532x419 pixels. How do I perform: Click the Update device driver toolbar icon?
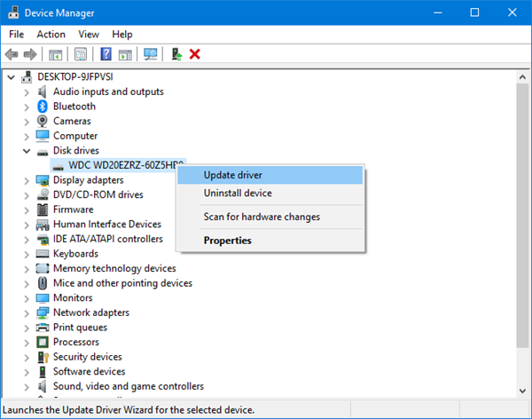(x=176, y=54)
